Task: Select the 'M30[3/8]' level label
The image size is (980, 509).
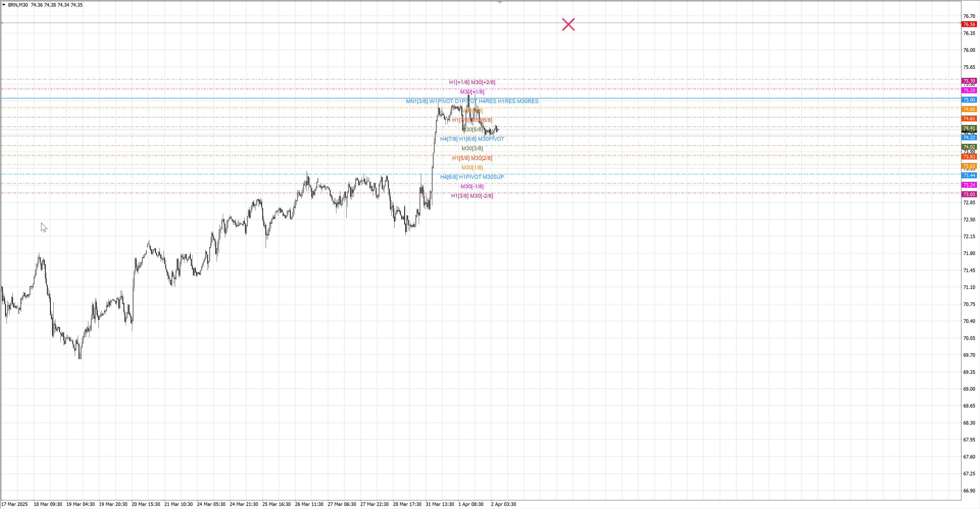Action: click(472, 148)
